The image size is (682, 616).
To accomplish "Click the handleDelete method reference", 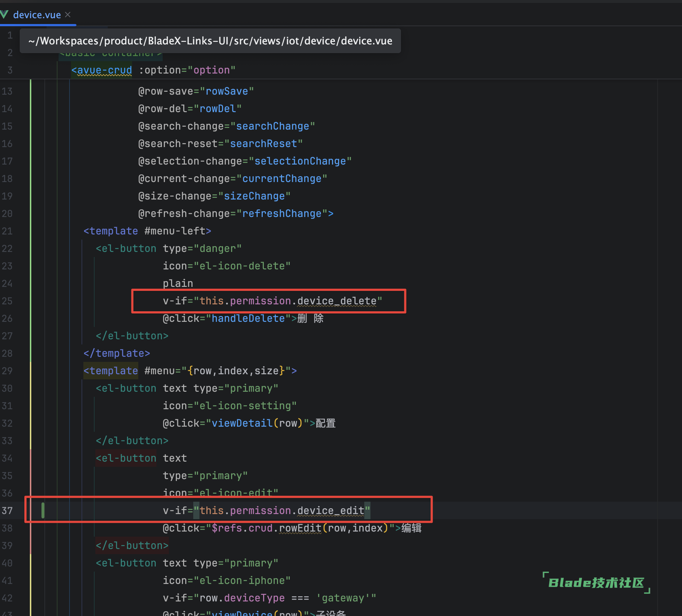I will pyautogui.click(x=248, y=319).
